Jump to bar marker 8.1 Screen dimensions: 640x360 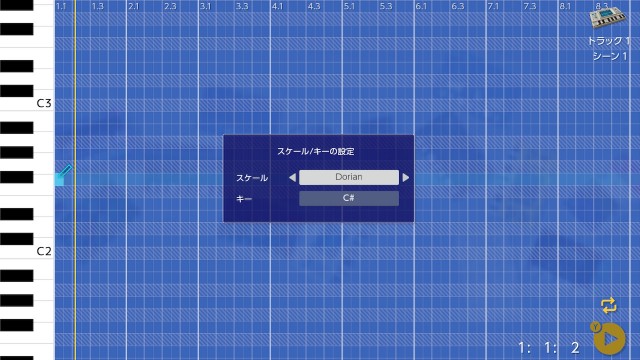(x=565, y=6)
